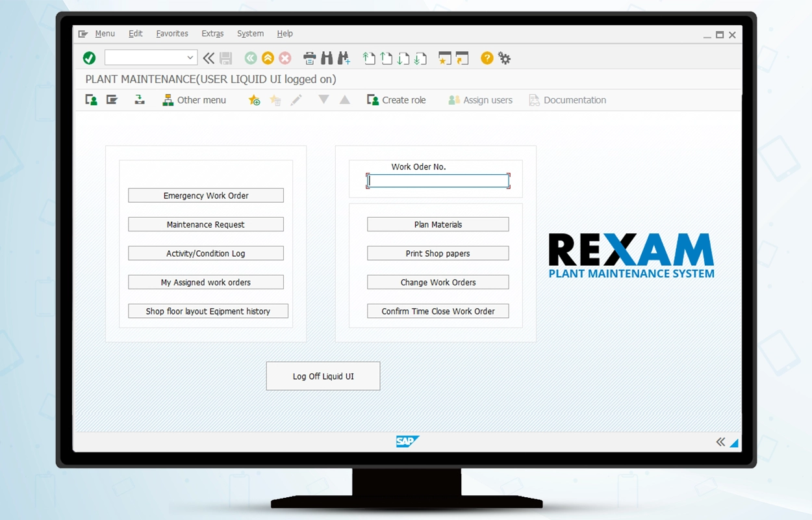Click the Other menu button

194,99
